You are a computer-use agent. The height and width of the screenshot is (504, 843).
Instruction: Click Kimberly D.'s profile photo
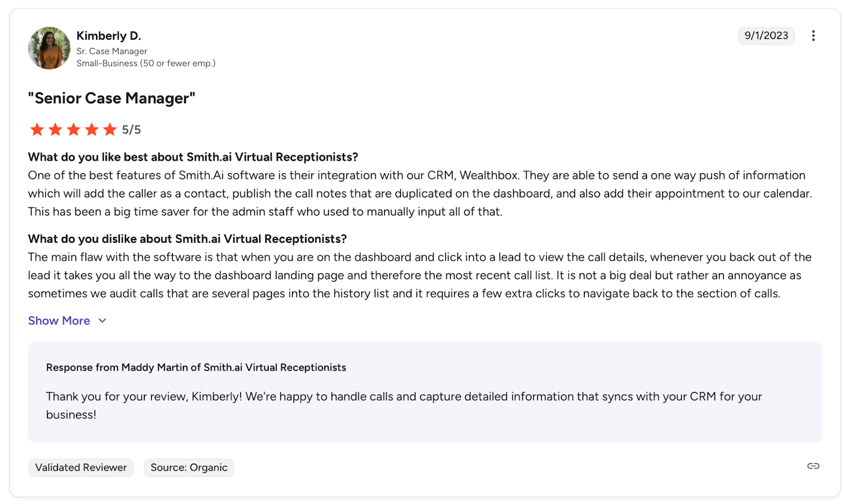[x=49, y=48]
